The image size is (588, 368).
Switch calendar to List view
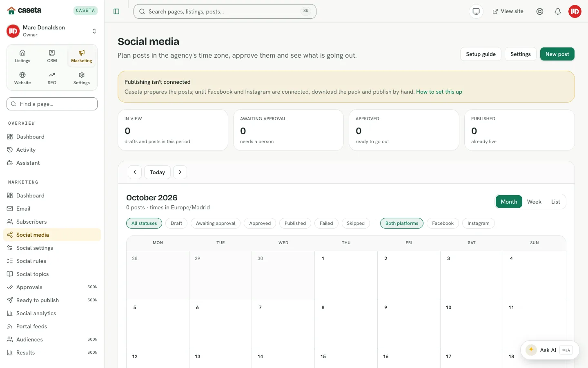tap(556, 202)
